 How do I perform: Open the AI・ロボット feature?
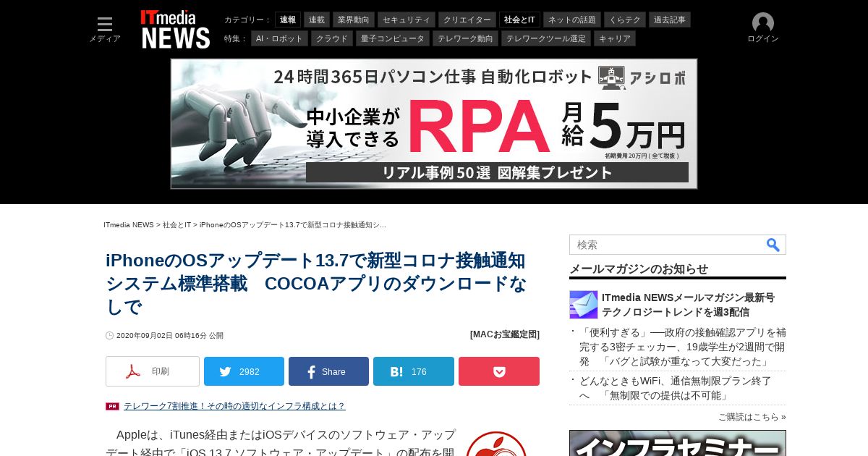pyautogui.click(x=279, y=38)
